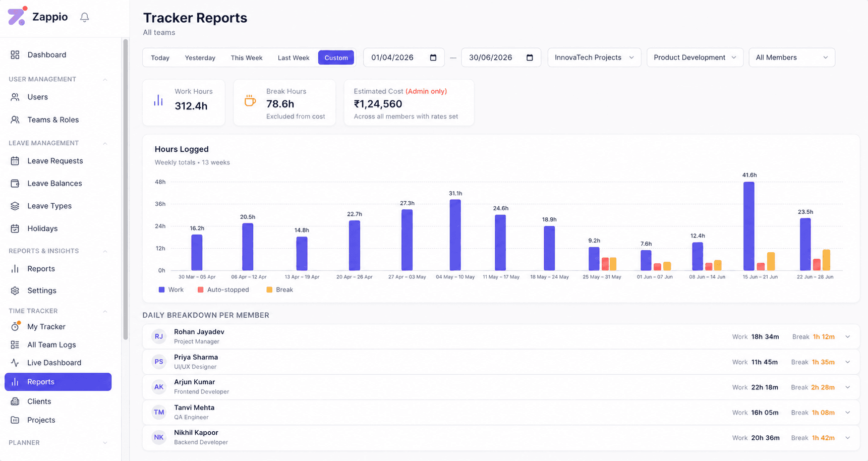Open the All Members dropdown

click(x=792, y=57)
